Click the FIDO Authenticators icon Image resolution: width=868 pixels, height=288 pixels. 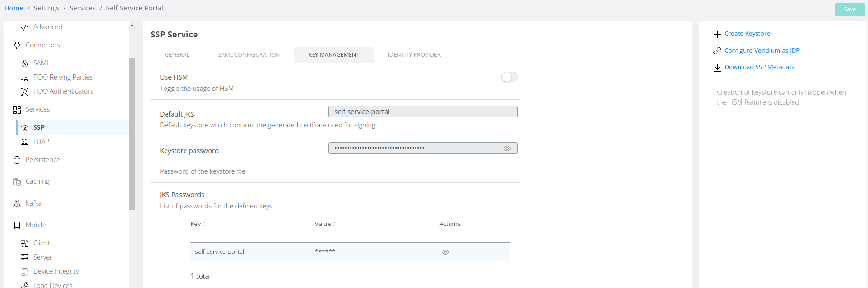coord(25,92)
